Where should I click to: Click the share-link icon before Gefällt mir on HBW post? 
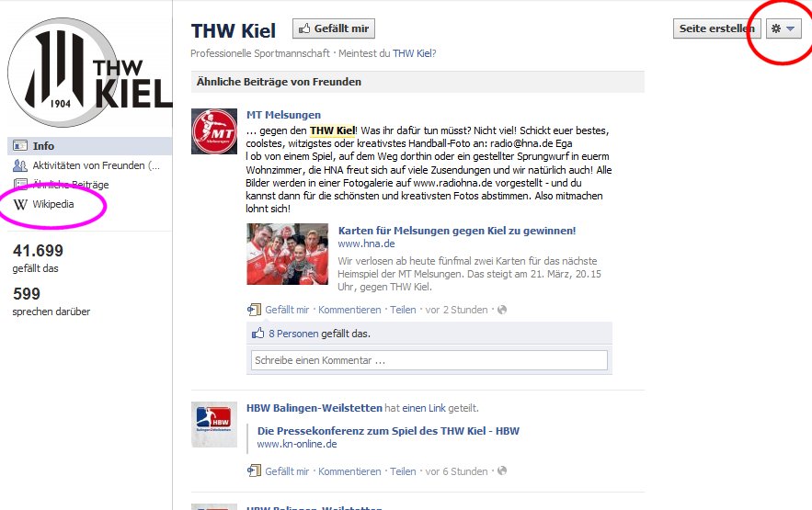(254, 471)
